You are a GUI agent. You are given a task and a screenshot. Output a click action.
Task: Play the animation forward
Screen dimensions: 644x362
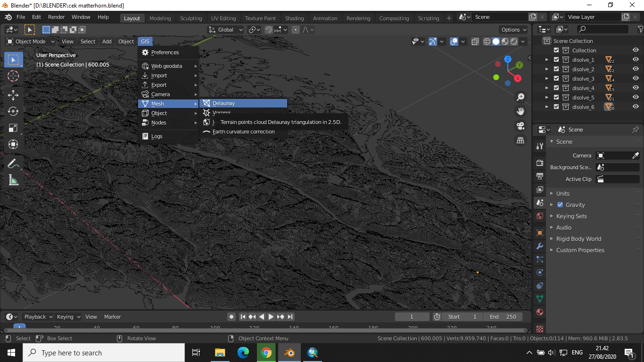point(271,317)
